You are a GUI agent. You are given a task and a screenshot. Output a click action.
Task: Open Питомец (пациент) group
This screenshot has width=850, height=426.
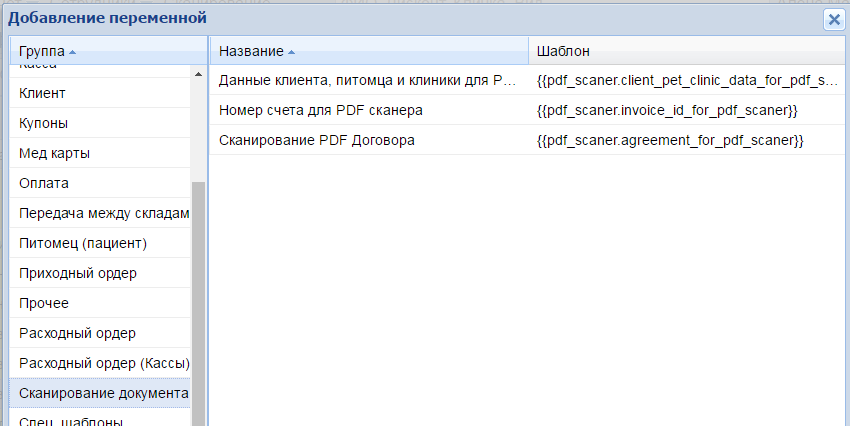coord(83,243)
